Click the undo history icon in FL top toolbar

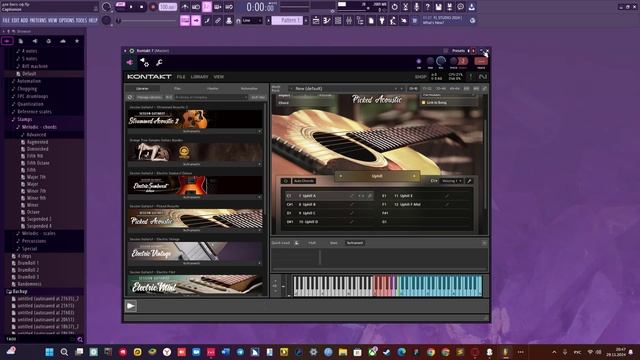(x=394, y=7)
